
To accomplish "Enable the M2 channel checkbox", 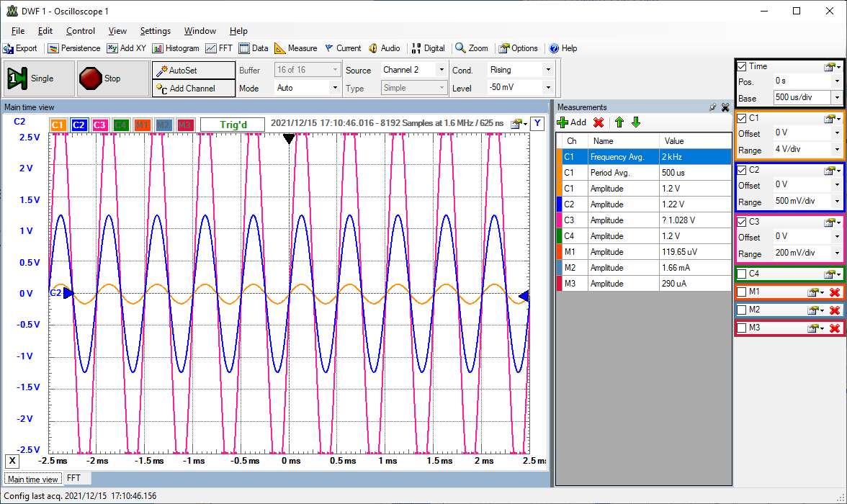I will (x=742, y=310).
